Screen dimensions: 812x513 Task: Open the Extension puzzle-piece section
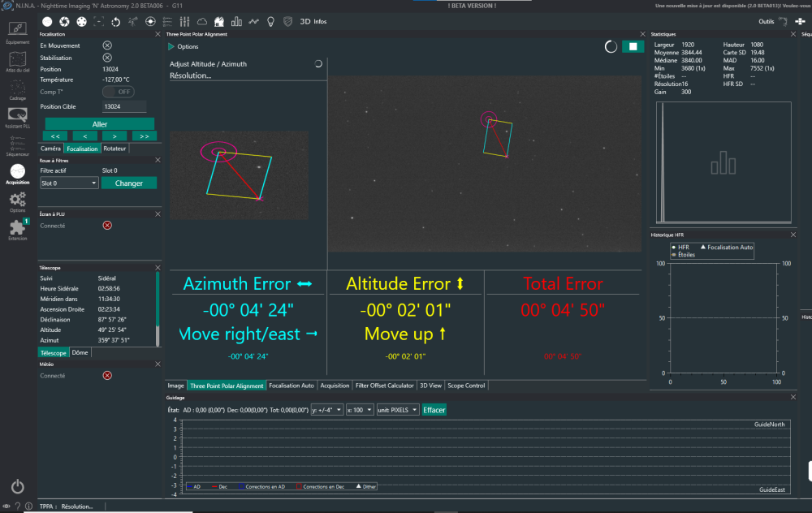coord(18,230)
